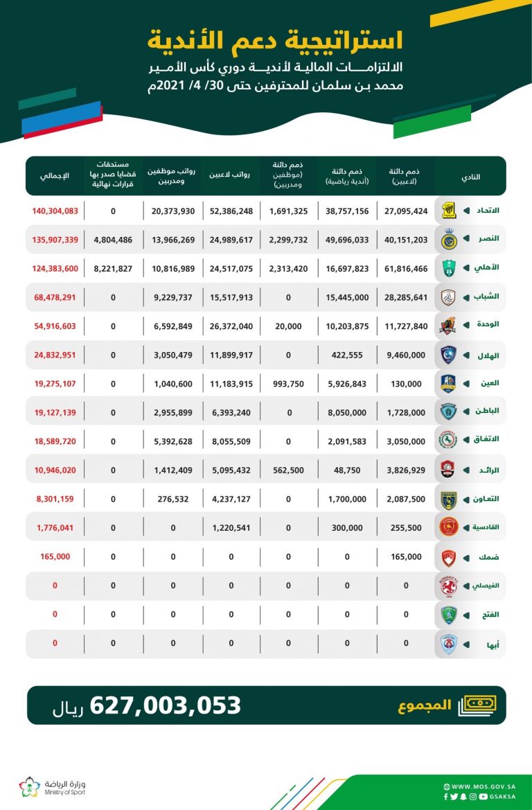Viewport: 532px width, 810px height.
Task: Click the Al-Ittihad club logo
Action: tap(448, 211)
